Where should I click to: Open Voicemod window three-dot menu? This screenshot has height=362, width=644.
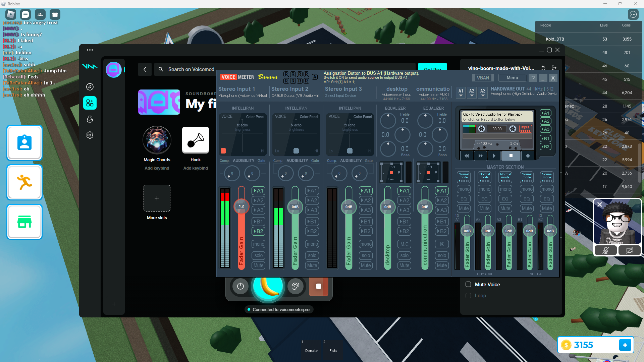[90, 50]
